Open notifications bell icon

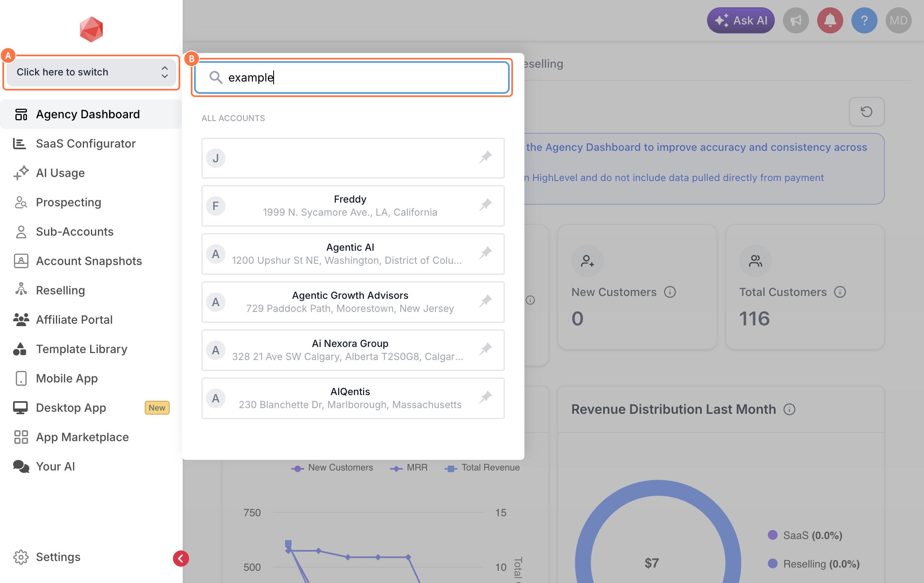(x=830, y=20)
